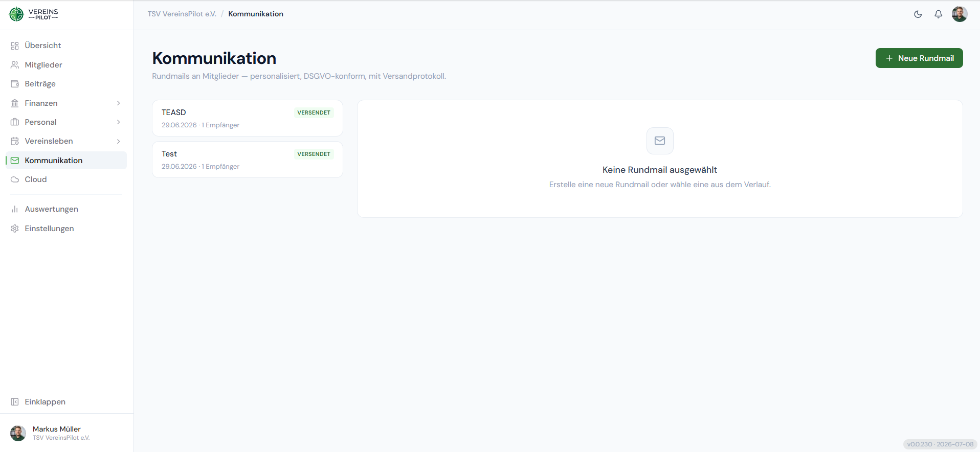This screenshot has width=980, height=452.
Task: Click the envelope icon above Keine Rundmail ausgewählt
Action: [660, 141]
